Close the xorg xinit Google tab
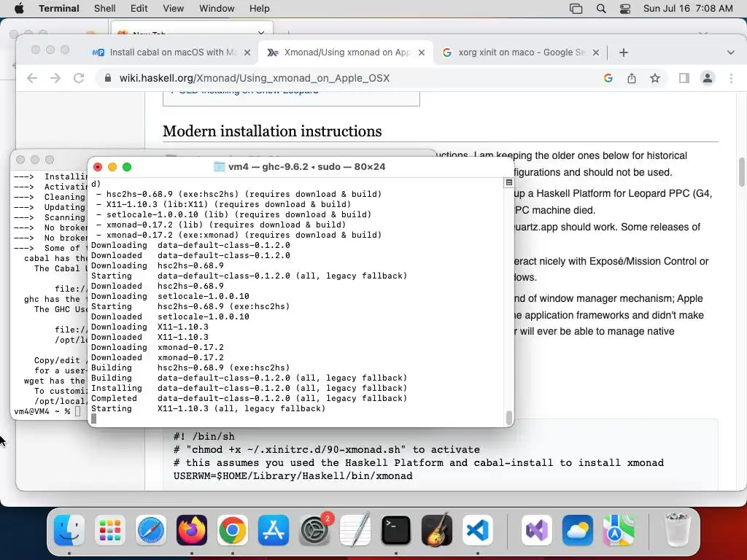The width and height of the screenshot is (747, 560). click(x=596, y=52)
